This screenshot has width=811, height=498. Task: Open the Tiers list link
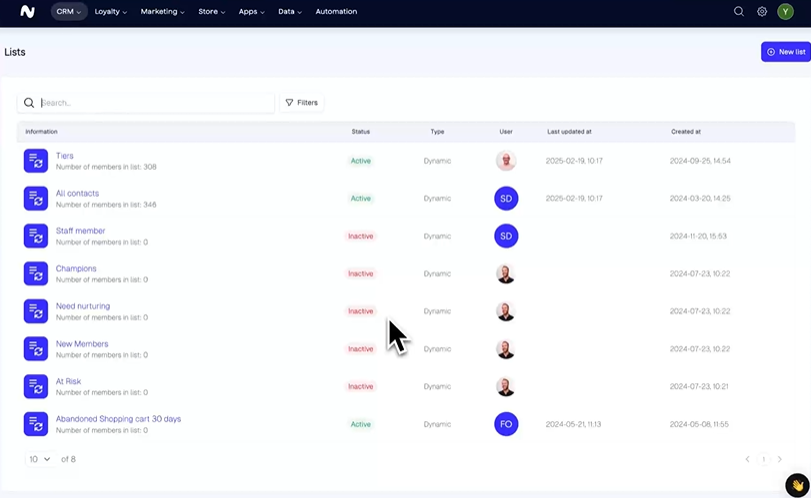[x=65, y=156]
